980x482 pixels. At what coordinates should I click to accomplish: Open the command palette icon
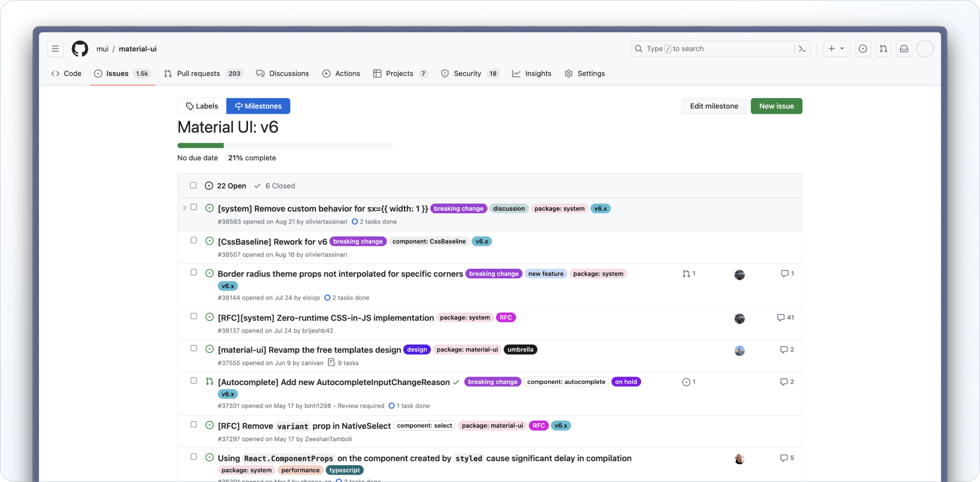pyautogui.click(x=802, y=49)
